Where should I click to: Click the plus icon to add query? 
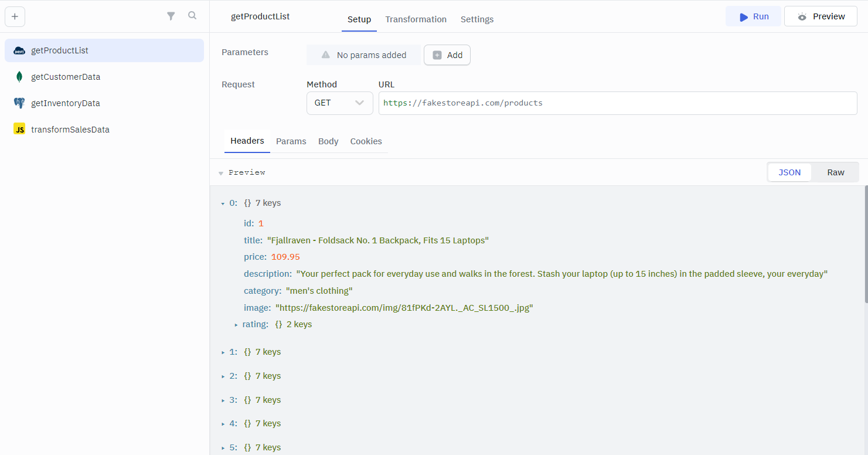(x=15, y=16)
